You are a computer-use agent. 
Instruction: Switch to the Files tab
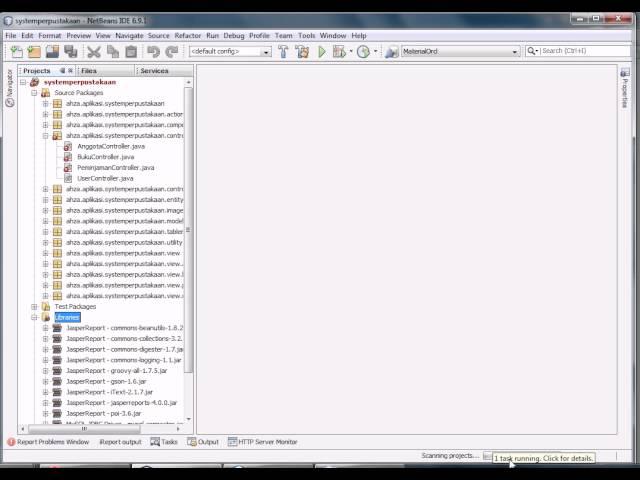click(89, 71)
